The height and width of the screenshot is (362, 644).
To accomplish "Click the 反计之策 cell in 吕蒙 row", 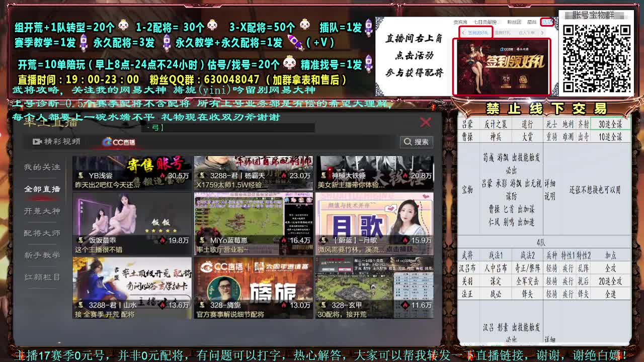I will [x=496, y=124].
